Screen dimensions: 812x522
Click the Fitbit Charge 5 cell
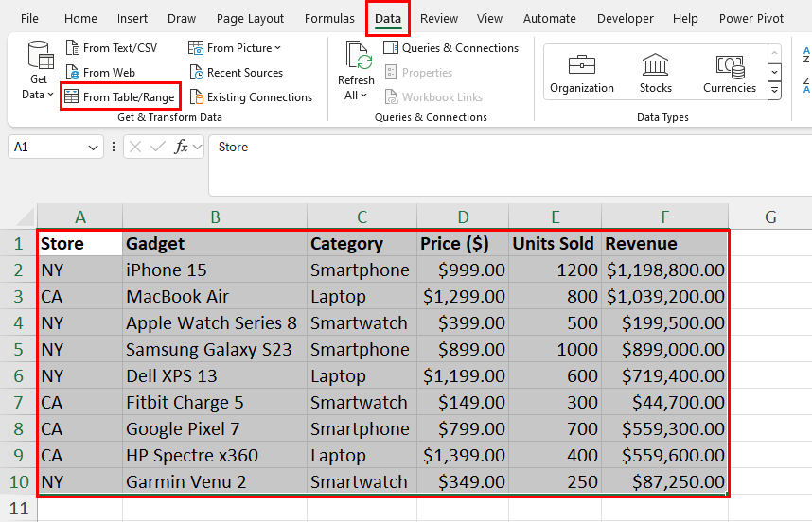[215, 402]
